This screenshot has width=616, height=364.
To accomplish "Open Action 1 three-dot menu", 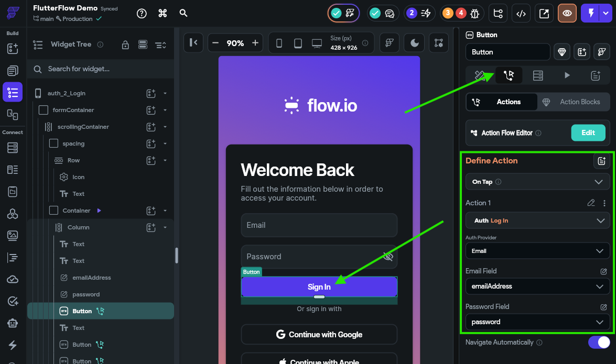I will tap(604, 203).
